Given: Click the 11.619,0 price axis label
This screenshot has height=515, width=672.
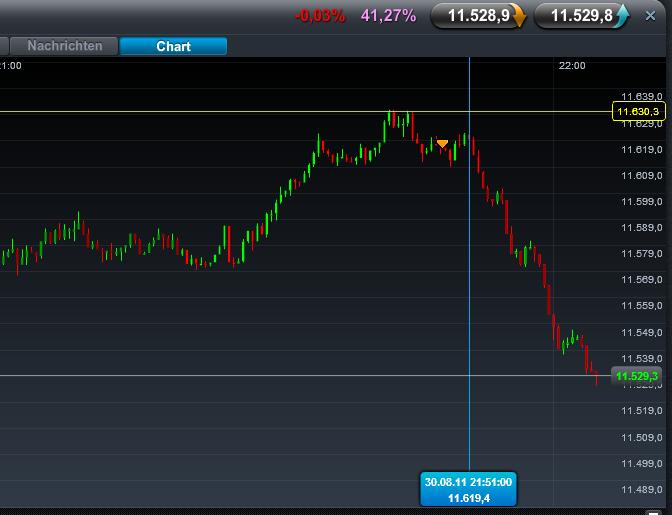Looking at the screenshot, I should (x=642, y=150).
